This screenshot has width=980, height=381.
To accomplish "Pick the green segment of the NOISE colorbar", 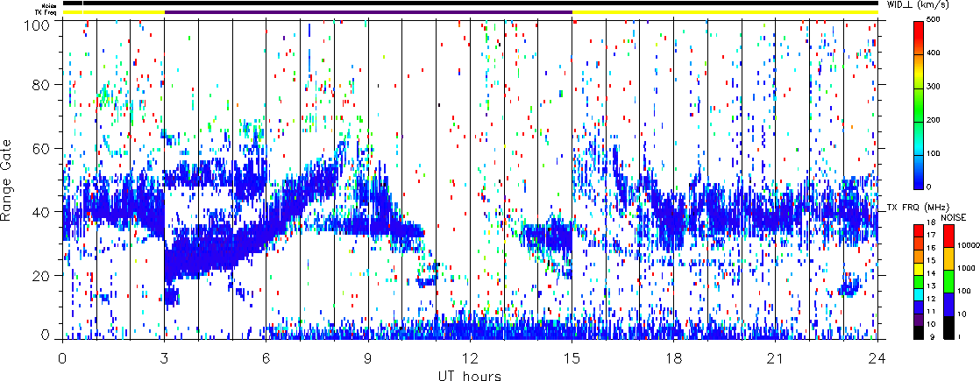I will [x=948, y=281].
